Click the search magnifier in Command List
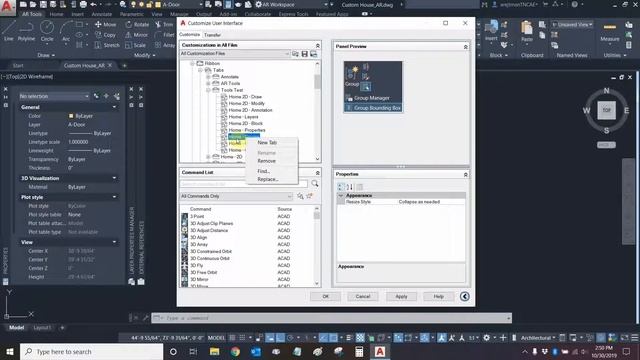Viewport: 640px width, 360px height. click(315, 184)
